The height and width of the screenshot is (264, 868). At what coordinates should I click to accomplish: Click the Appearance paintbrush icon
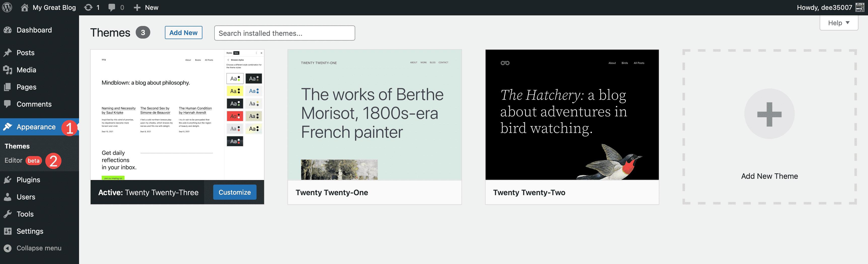8,127
